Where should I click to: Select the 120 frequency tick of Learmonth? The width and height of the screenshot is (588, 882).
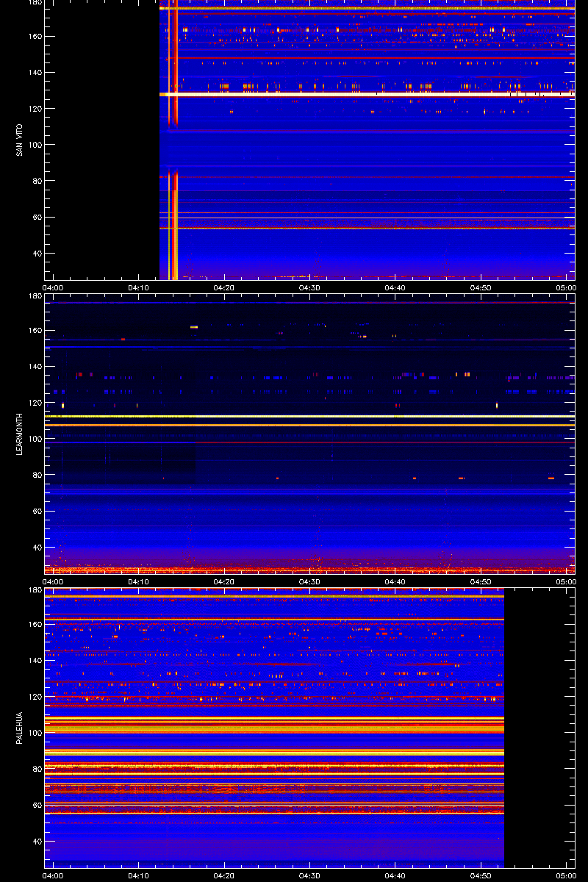(35, 403)
